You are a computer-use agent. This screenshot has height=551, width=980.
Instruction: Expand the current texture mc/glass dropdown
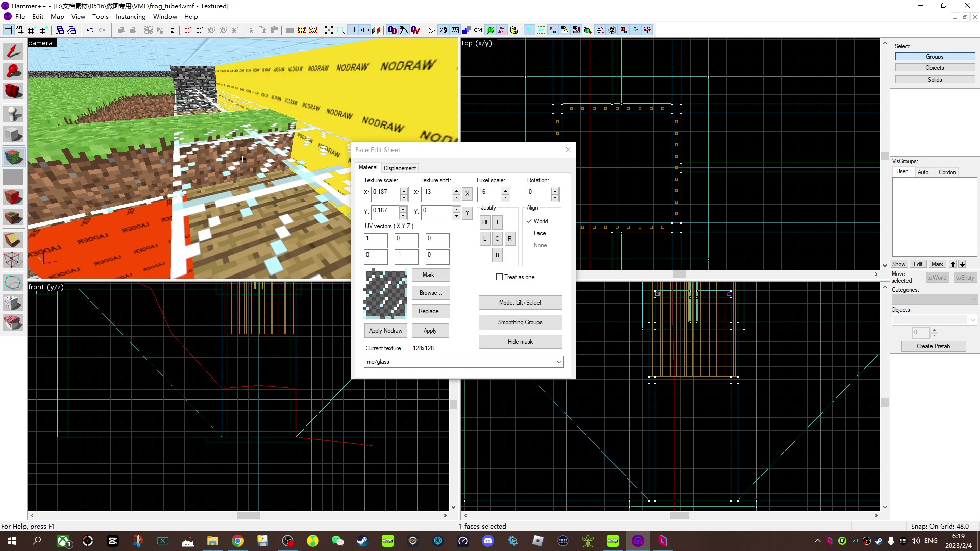(x=559, y=362)
